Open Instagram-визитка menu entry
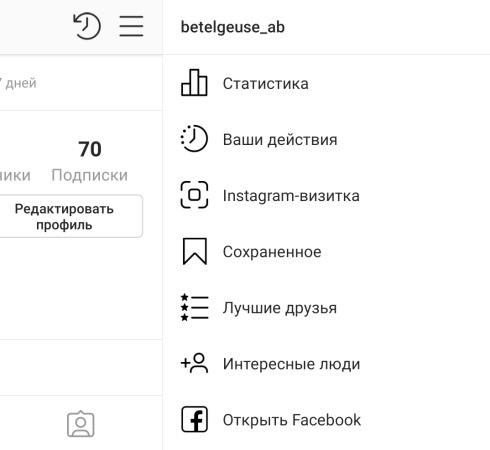The image size is (490, 450). click(326, 195)
